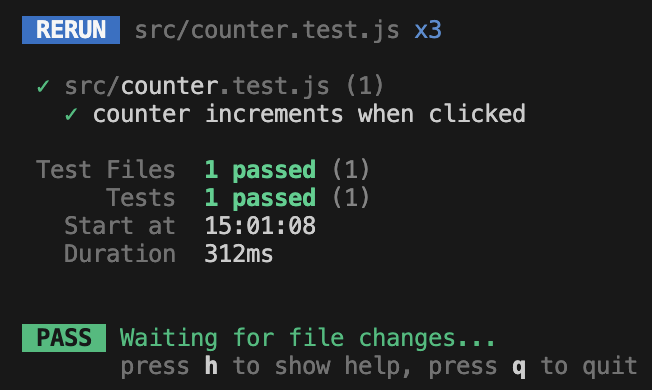Image resolution: width=652 pixels, height=390 pixels.
Task: Click the Start at time 15:01:08
Action: [260, 226]
